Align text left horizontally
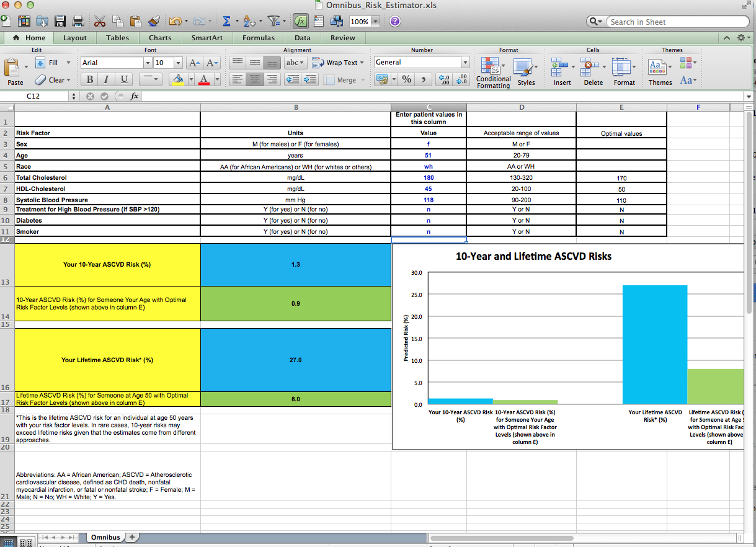 (x=237, y=79)
